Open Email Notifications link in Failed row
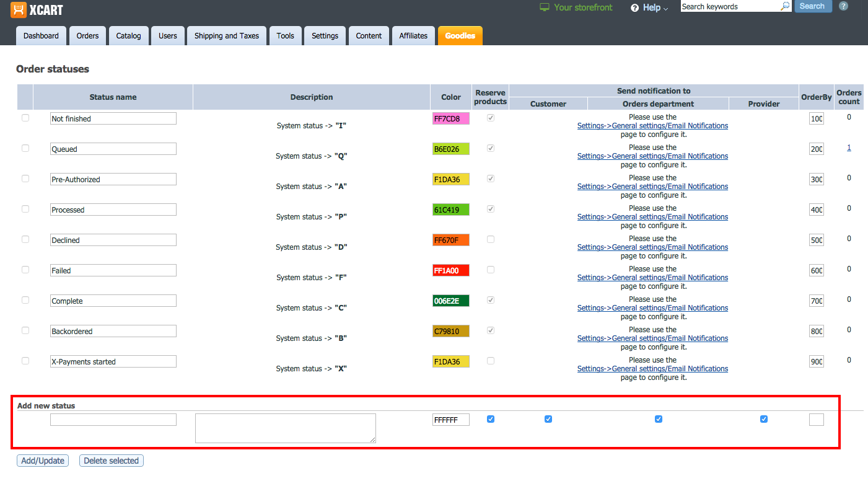 [652, 278]
